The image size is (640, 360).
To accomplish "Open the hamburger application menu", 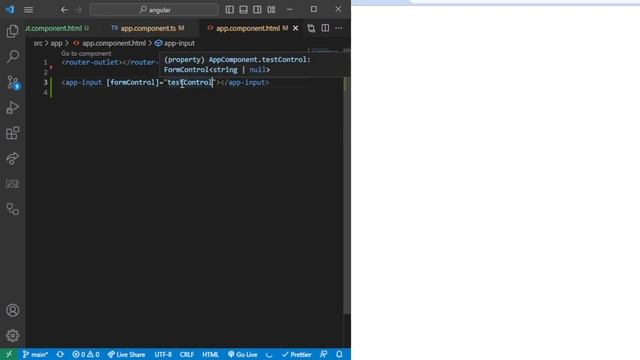I will pos(29,9).
